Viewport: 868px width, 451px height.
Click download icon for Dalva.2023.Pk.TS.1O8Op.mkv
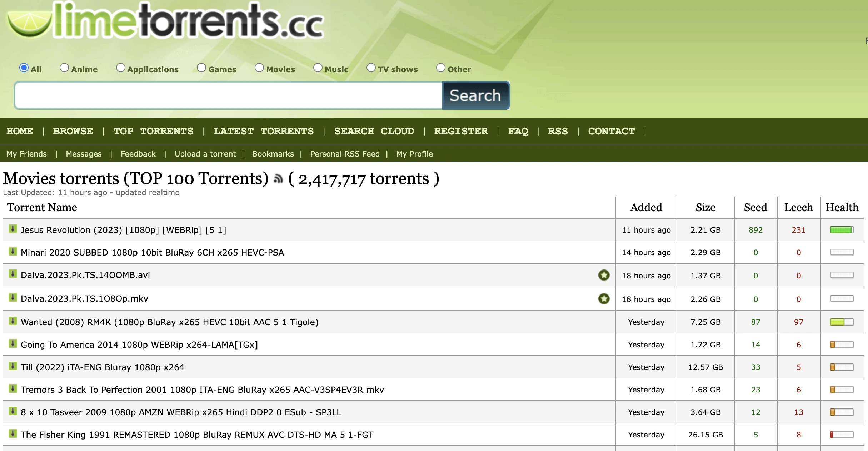pyautogui.click(x=13, y=298)
